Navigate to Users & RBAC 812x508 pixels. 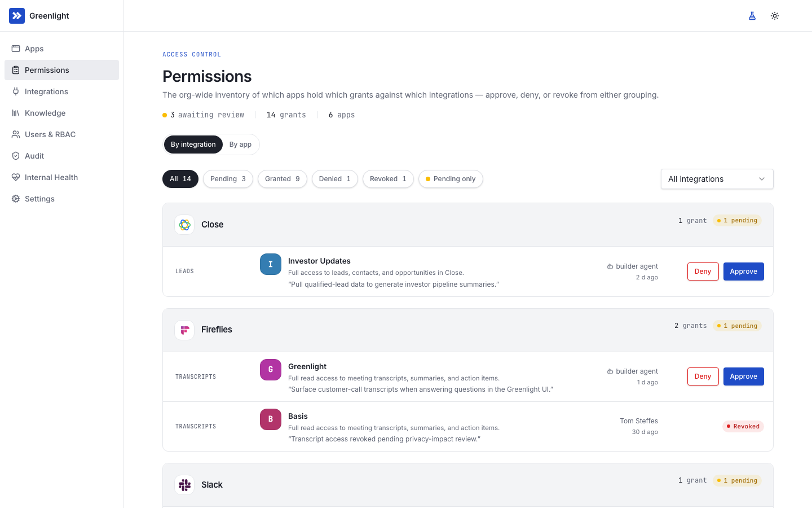click(x=61, y=134)
